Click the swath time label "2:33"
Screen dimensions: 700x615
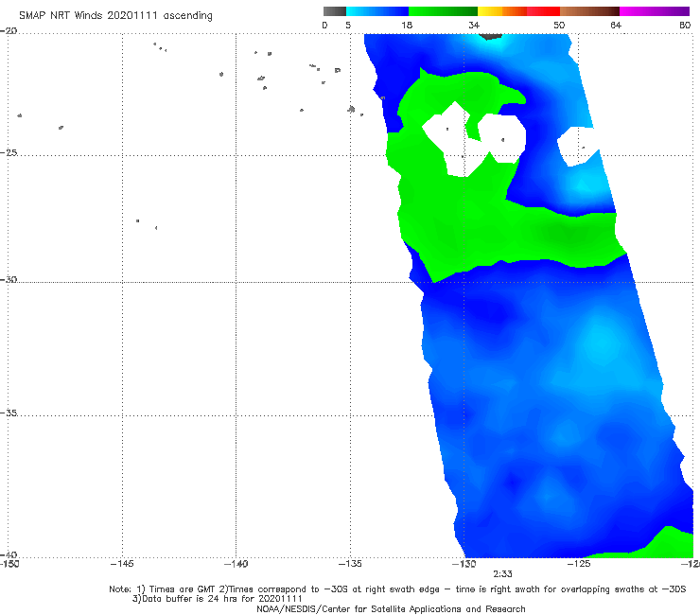coord(502,574)
